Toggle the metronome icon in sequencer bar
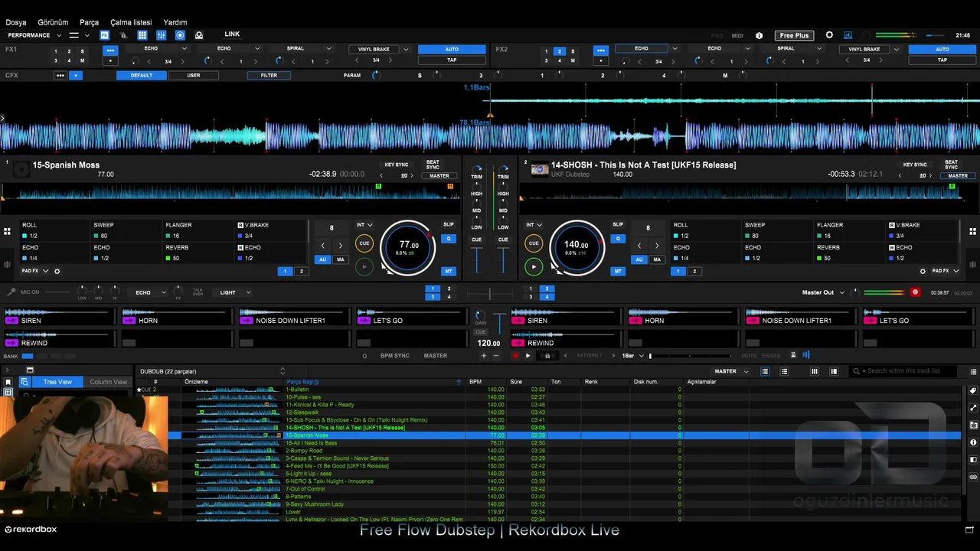The image size is (980, 551). coord(793,355)
